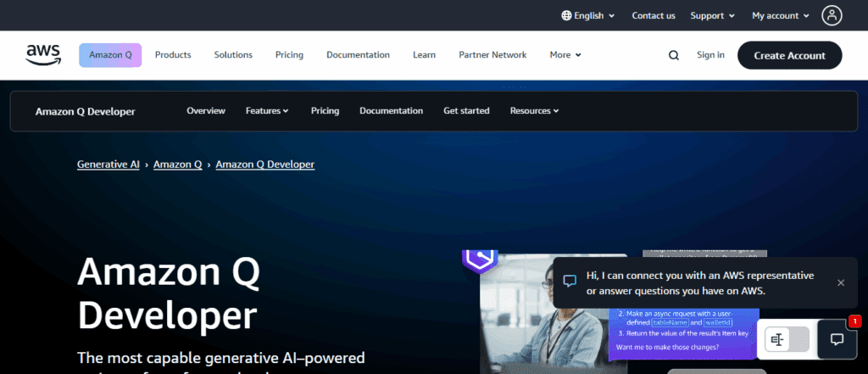
Task: Click the purple shield badge icon
Action: (480, 260)
